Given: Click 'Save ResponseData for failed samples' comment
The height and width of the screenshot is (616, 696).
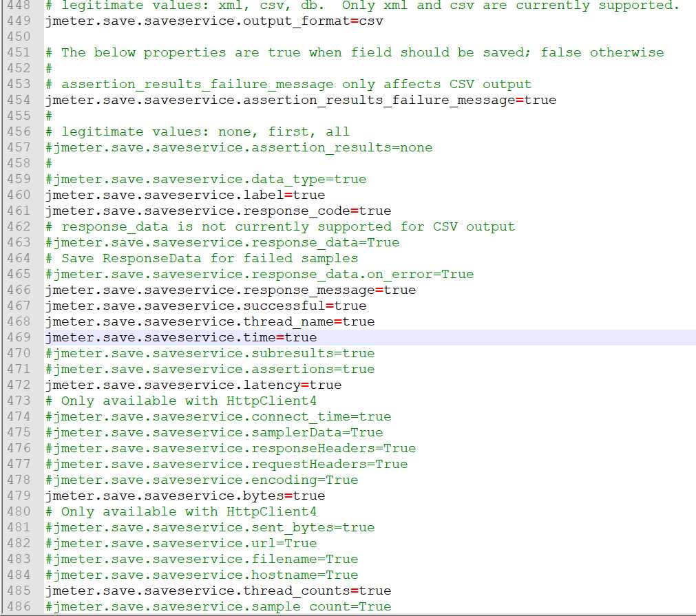Looking at the screenshot, I should click(202, 258).
